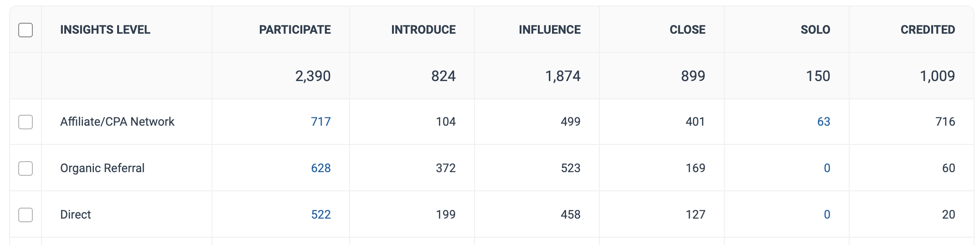Viewport: 980px width, 245px height.
Task: Toggle the select-all checkbox in header
Action: (26, 30)
